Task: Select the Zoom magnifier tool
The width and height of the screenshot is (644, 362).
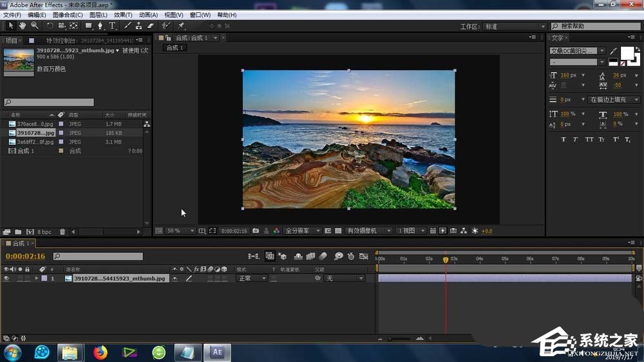Action: [x=34, y=26]
